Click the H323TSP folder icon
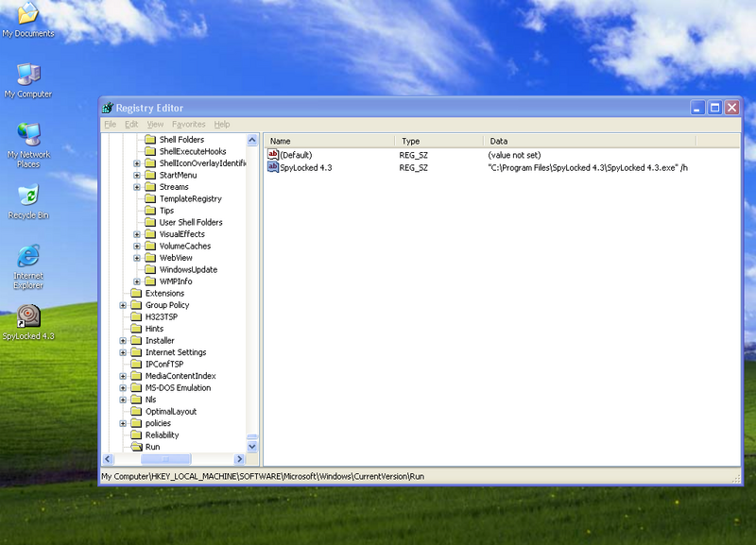 pos(136,316)
